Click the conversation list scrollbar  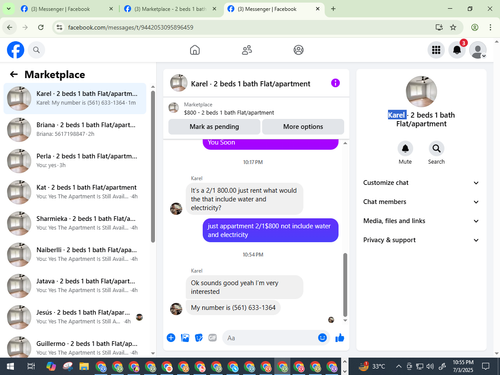[x=153, y=167]
